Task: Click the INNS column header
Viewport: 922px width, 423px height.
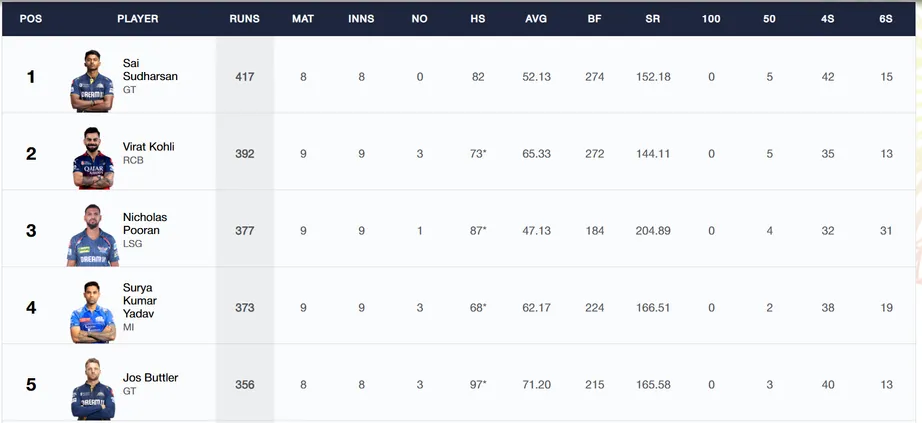Action: click(x=361, y=19)
